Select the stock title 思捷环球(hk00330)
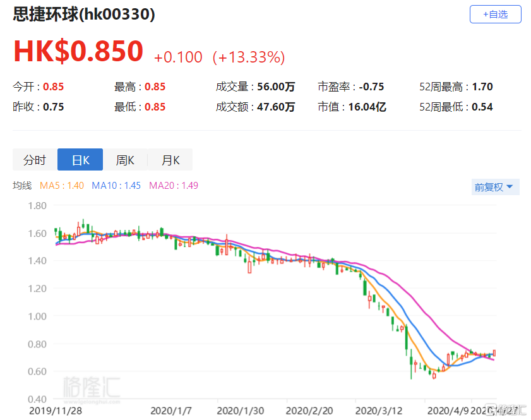 (84, 15)
